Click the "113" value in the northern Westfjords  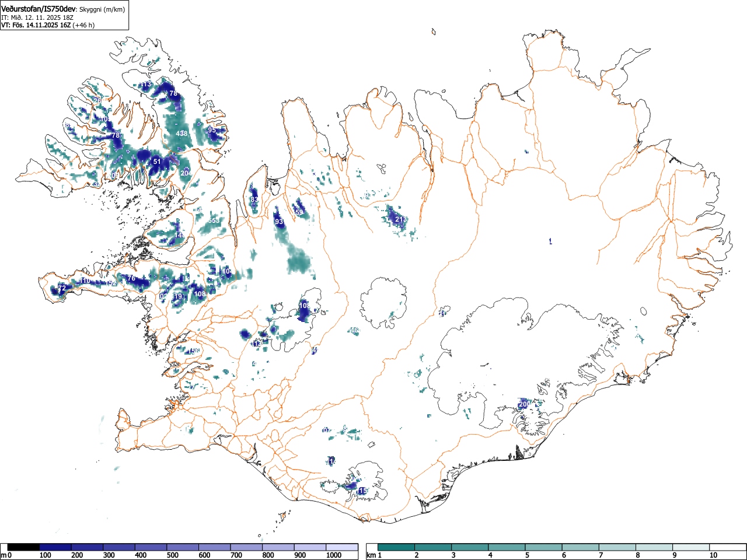tap(146, 85)
